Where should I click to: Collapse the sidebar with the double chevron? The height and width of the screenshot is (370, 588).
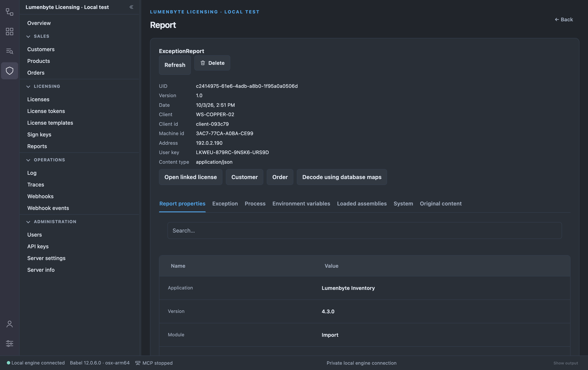coord(131,7)
